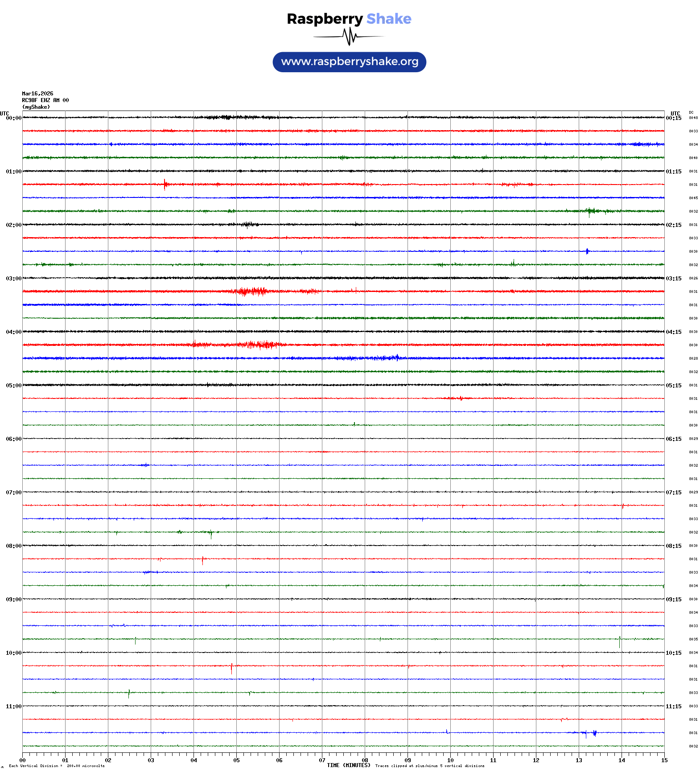The image size is (700, 772).
Task: Click the Mar16,2026 date label
Action: coord(37,94)
